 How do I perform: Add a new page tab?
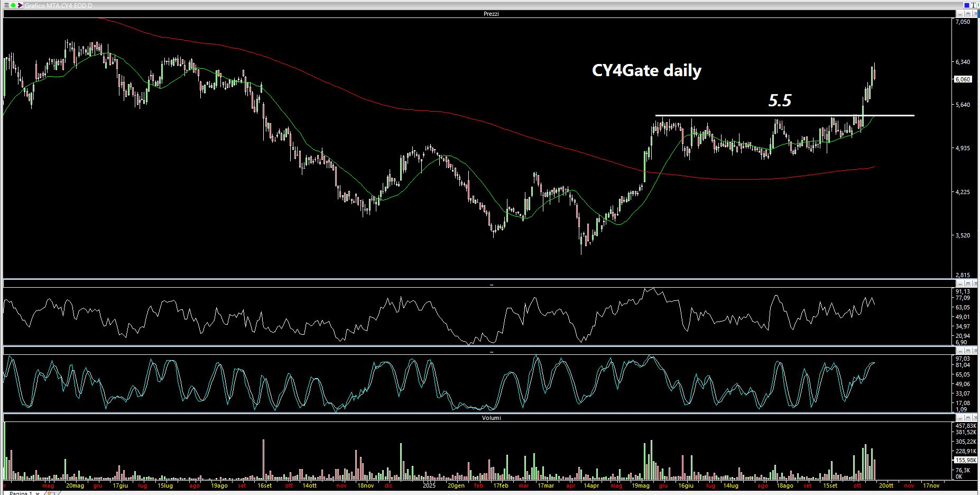click(50, 493)
